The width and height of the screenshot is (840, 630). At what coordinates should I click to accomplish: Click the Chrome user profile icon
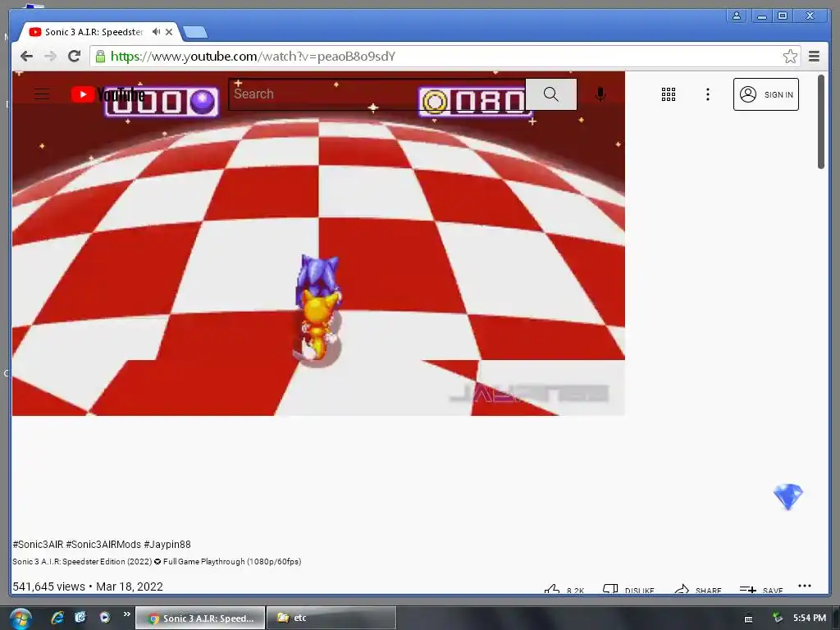(x=737, y=16)
